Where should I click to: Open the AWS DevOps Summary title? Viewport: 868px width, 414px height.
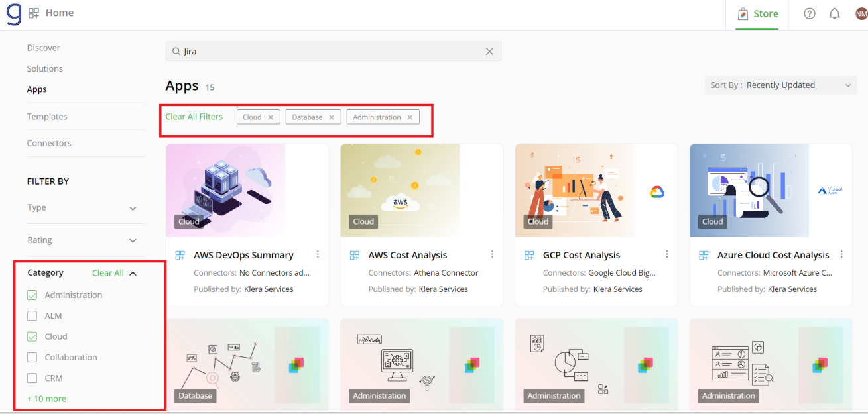click(243, 255)
